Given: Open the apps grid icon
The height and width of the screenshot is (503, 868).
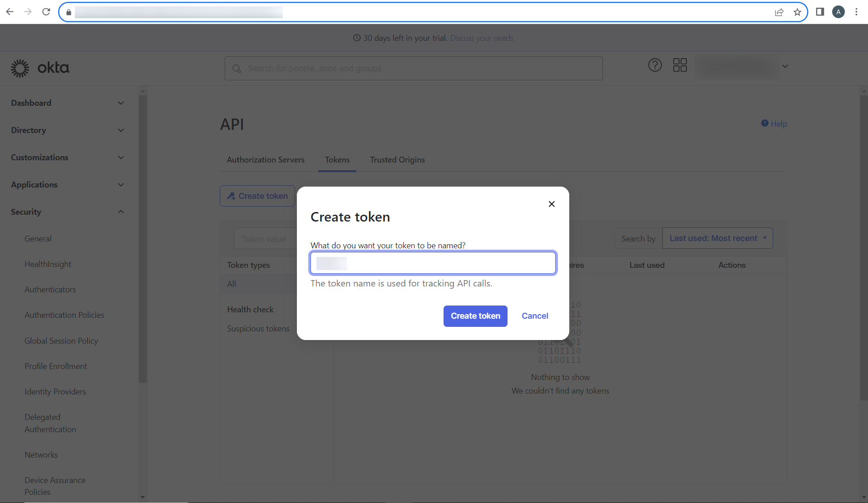Looking at the screenshot, I should (x=680, y=65).
